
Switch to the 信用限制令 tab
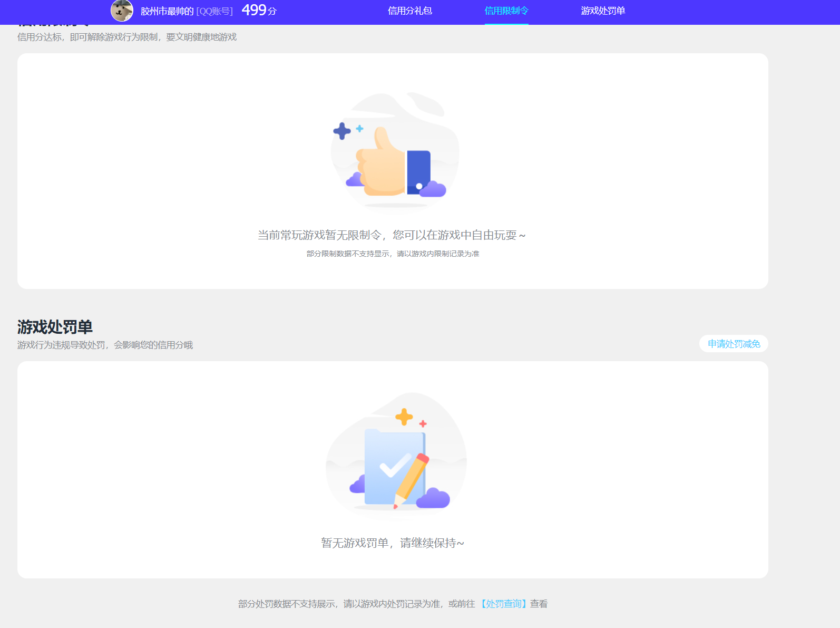[506, 11]
